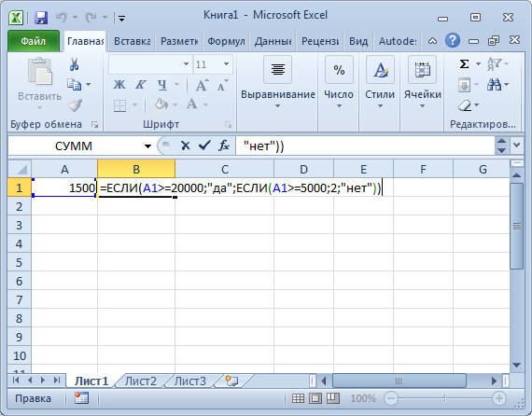
Task: Click the cell Borders icon
Action: pos(119,105)
